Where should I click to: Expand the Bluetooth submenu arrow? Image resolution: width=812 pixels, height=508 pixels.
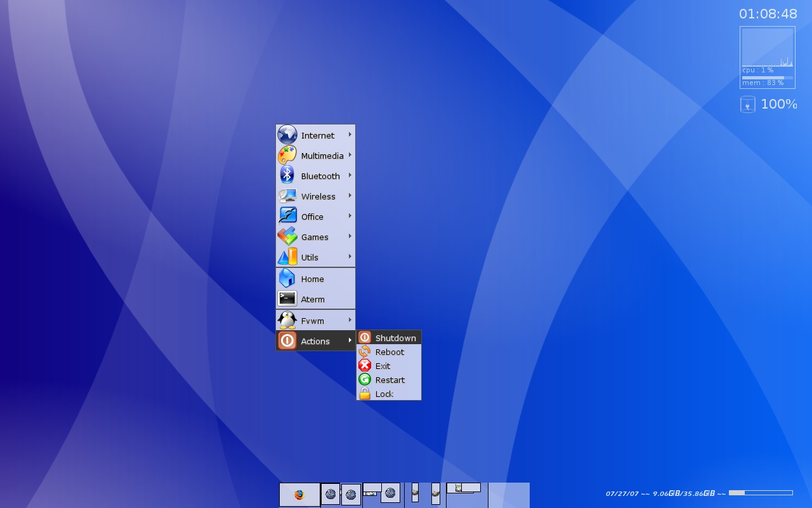click(350, 175)
